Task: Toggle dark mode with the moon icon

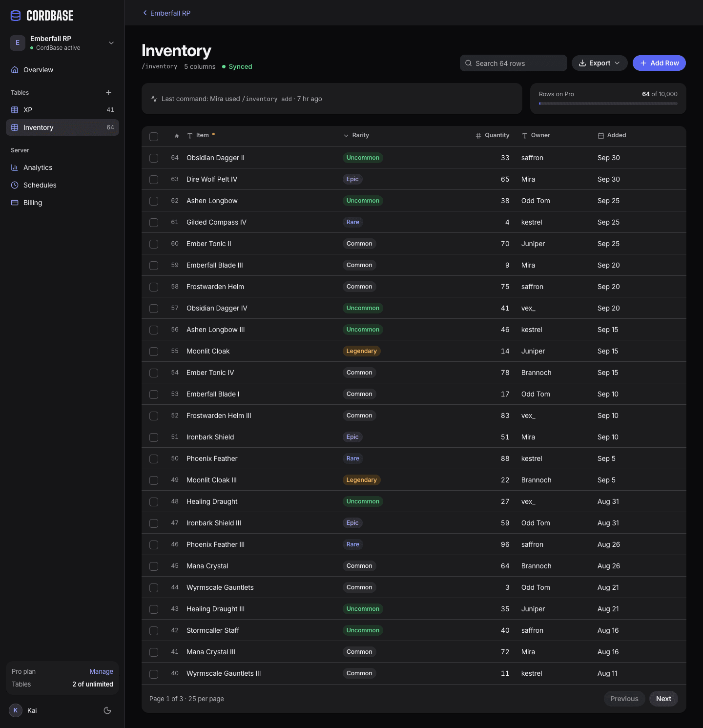Action: click(107, 710)
